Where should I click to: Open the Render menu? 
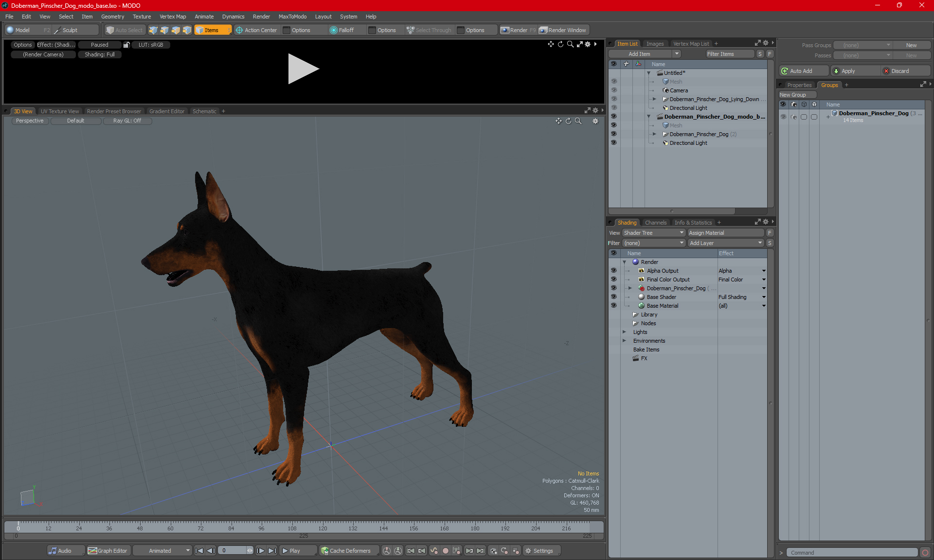tap(261, 17)
